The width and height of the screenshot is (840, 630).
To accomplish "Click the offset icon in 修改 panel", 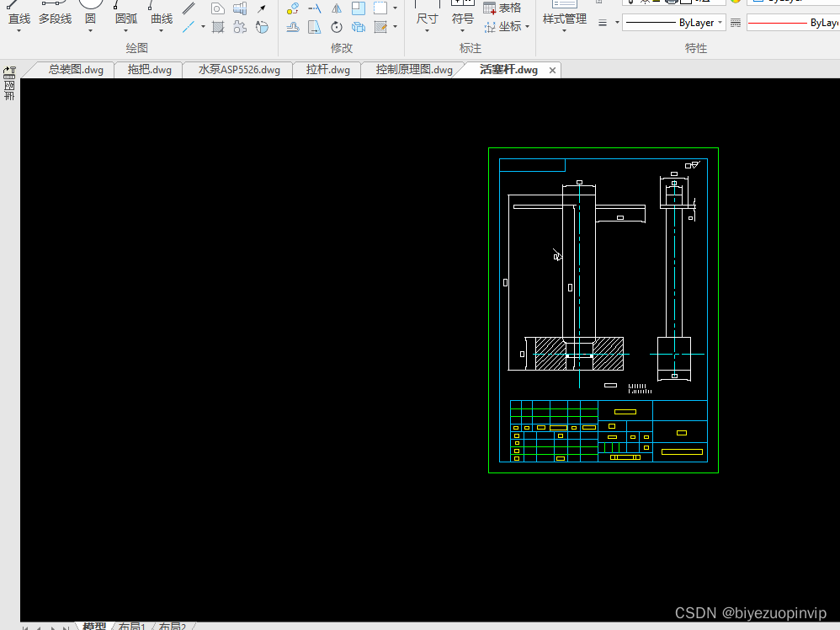I will point(293,27).
